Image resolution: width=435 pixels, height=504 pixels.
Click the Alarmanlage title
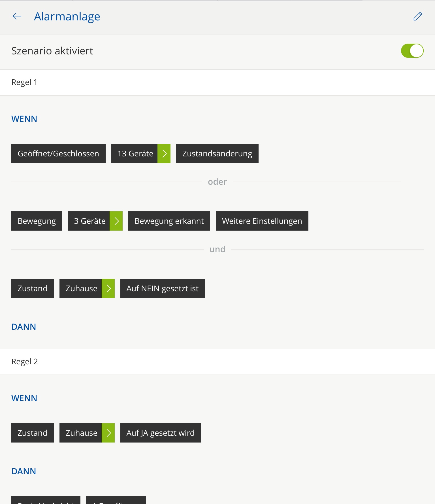(x=67, y=16)
